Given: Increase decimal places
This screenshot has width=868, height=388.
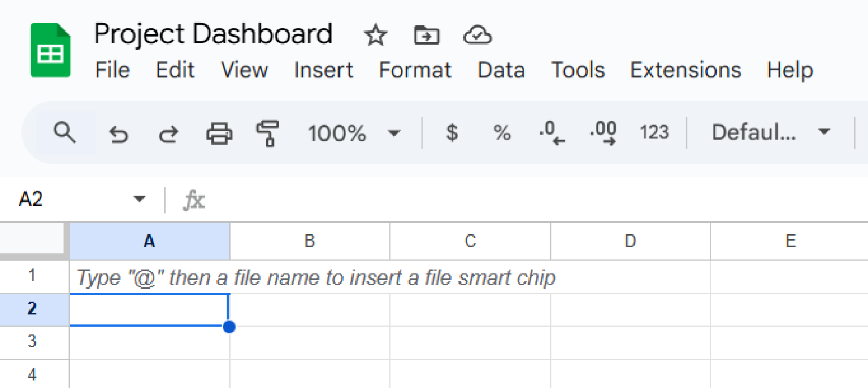Looking at the screenshot, I should tap(603, 134).
